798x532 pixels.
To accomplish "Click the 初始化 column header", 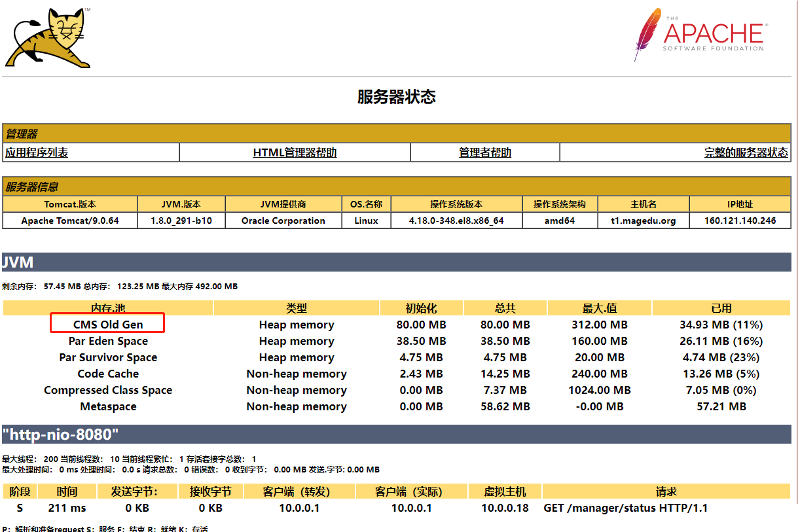I will [421, 308].
